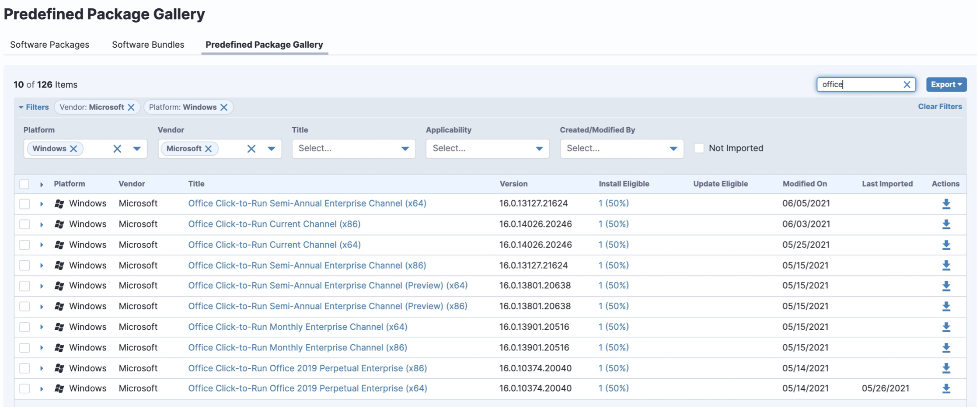
Task: Open the Title filter dropdown
Action: pyautogui.click(x=353, y=149)
